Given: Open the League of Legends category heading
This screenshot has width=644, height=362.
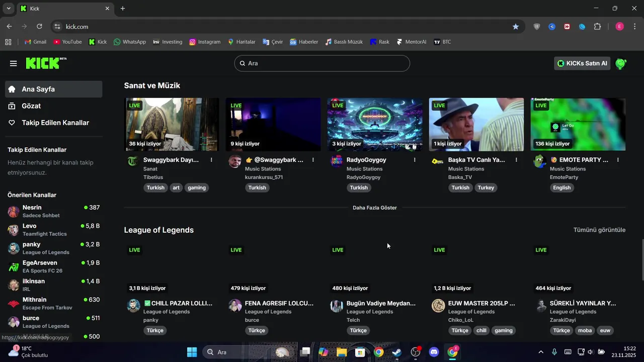Looking at the screenshot, I should pos(159,230).
